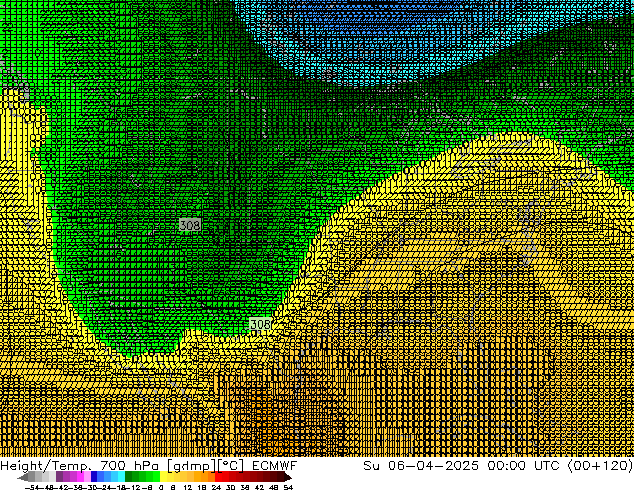Screen dimensions: 634x490
Task: Click the gray left arrow tip of the legend
Action: tap(22, 478)
